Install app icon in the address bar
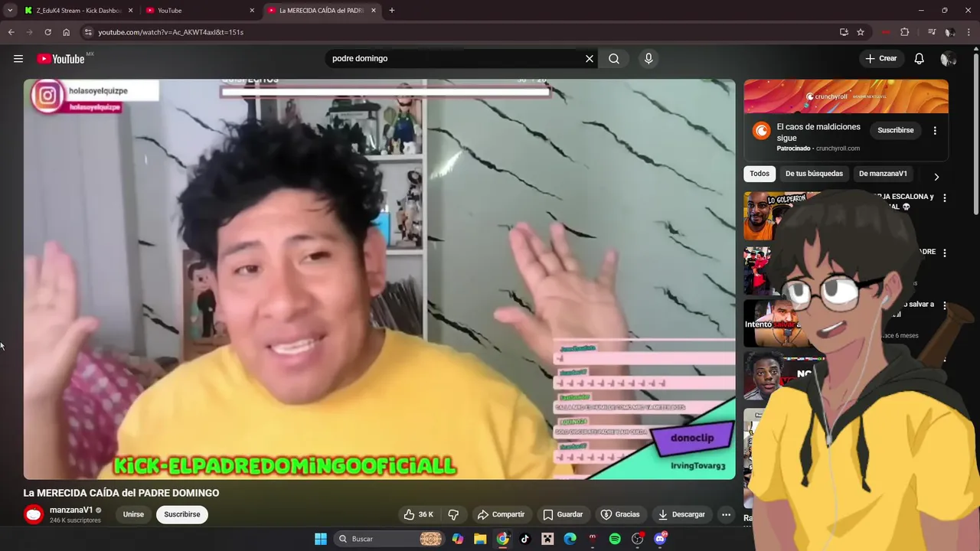Viewport: 980px width, 551px height. [x=844, y=32]
